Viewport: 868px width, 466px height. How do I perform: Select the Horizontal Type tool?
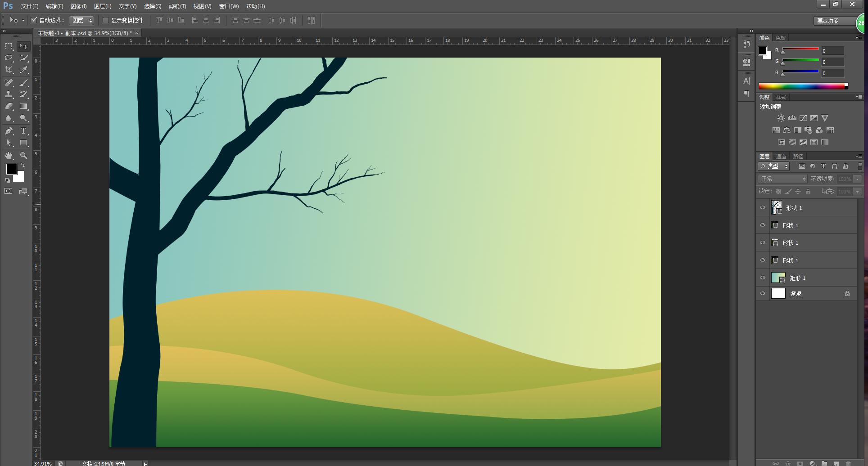click(x=23, y=131)
